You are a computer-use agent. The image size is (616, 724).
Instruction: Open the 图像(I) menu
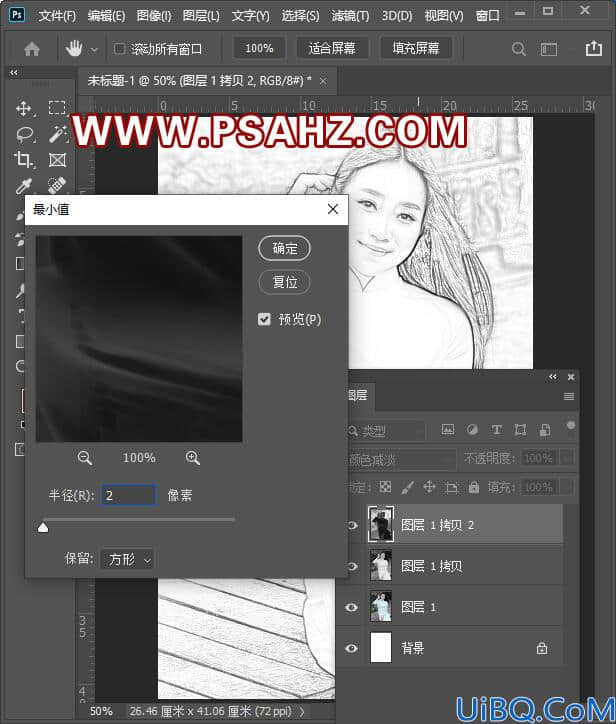pos(154,16)
